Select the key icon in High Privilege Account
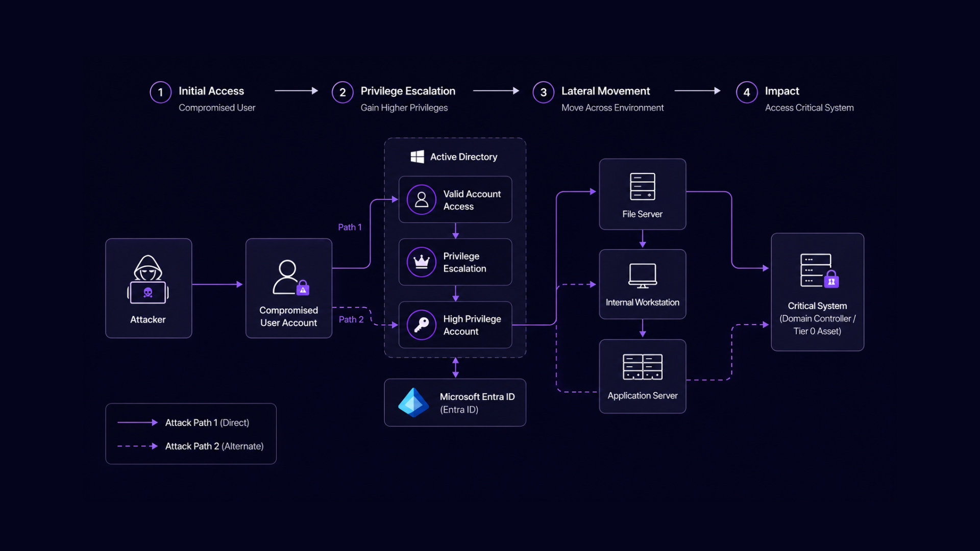 click(421, 324)
